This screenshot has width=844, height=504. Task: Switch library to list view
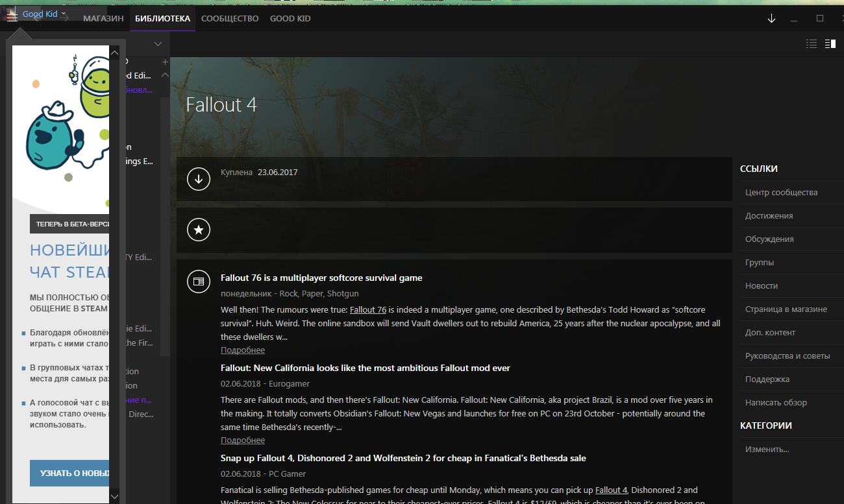tap(812, 44)
